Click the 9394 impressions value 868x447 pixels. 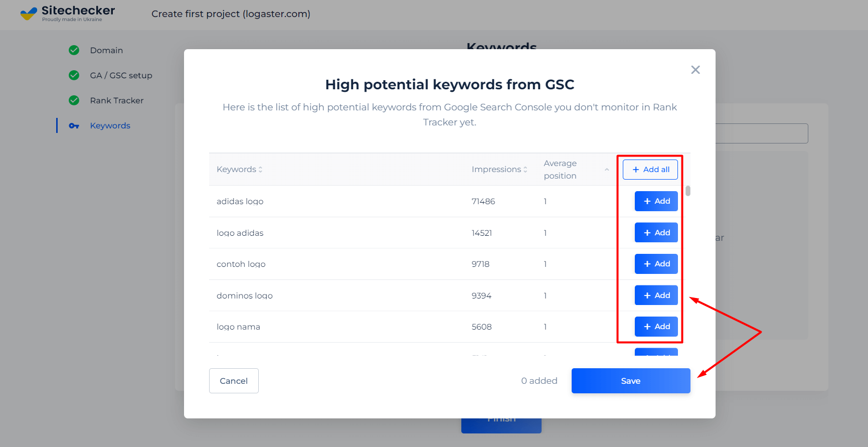[481, 296]
